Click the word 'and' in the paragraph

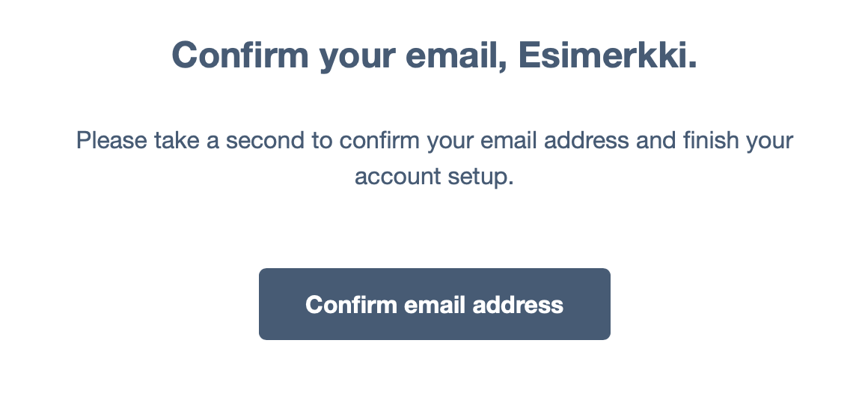pyautogui.click(x=656, y=141)
